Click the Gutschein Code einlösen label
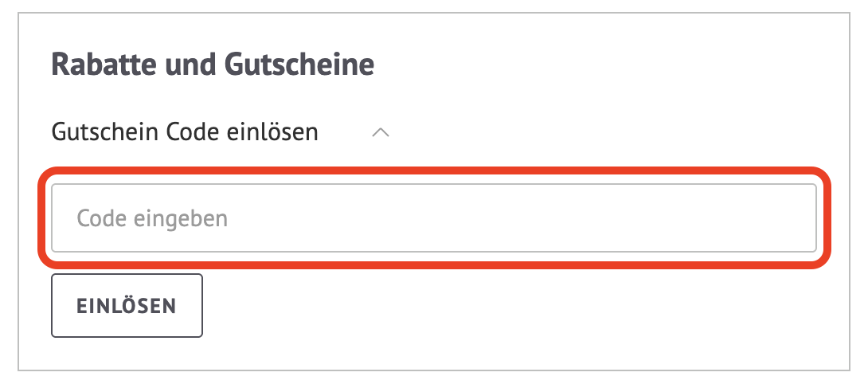Viewport: 868px width, 384px height. click(185, 132)
